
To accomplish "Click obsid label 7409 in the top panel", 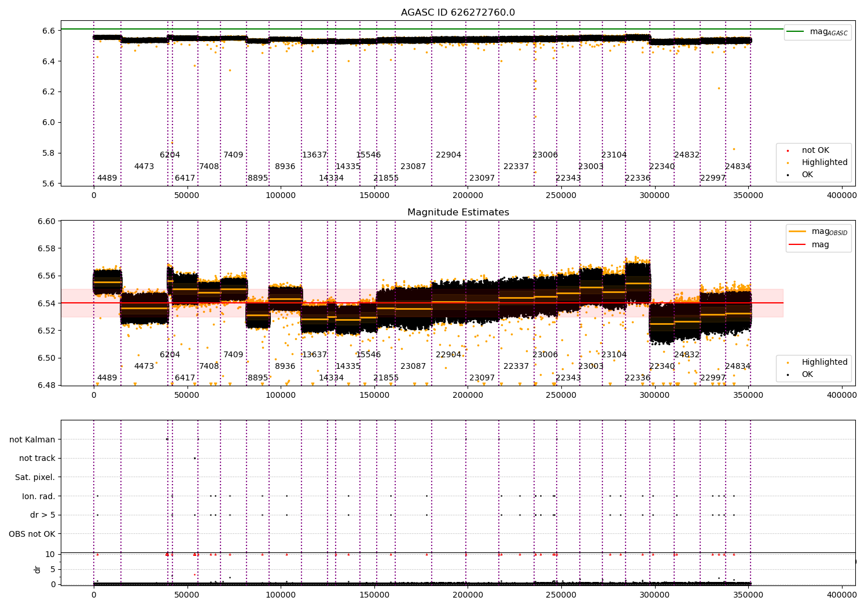I will (233, 155).
